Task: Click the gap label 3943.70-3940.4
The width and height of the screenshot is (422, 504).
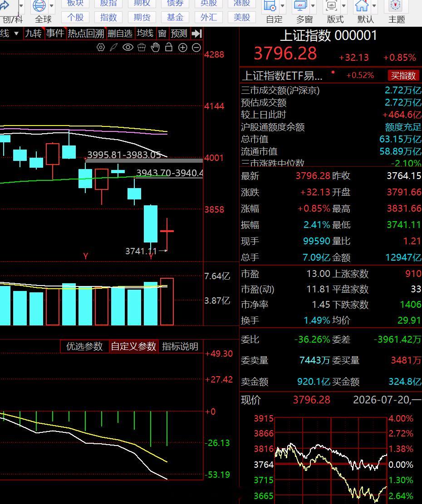Action: coord(170,173)
